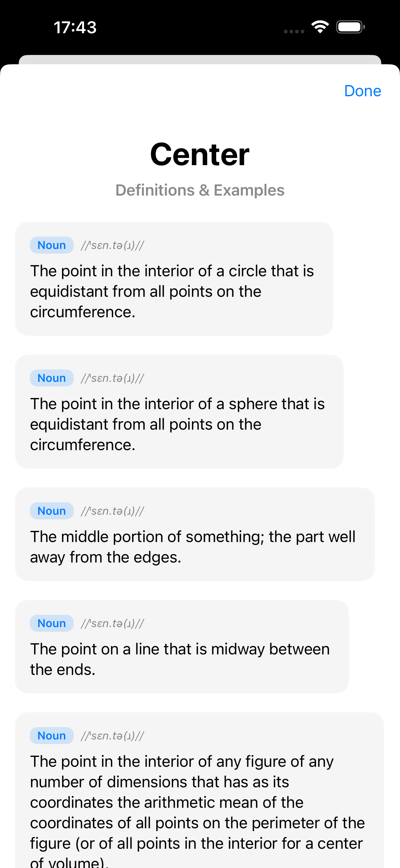Tap the Wi-Fi status icon
Image resolution: width=400 pixels, height=868 pixels.
[x=320, y=27]
